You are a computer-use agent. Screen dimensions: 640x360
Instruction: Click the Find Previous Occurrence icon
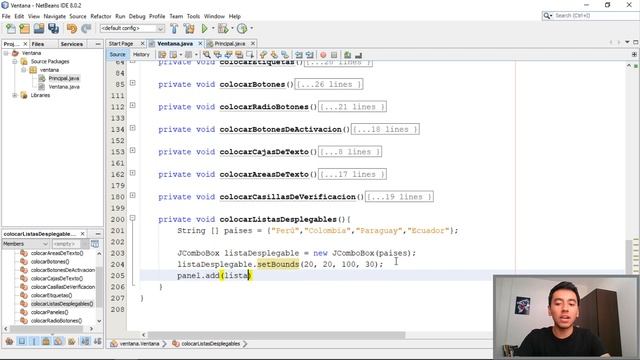(218, 55)
